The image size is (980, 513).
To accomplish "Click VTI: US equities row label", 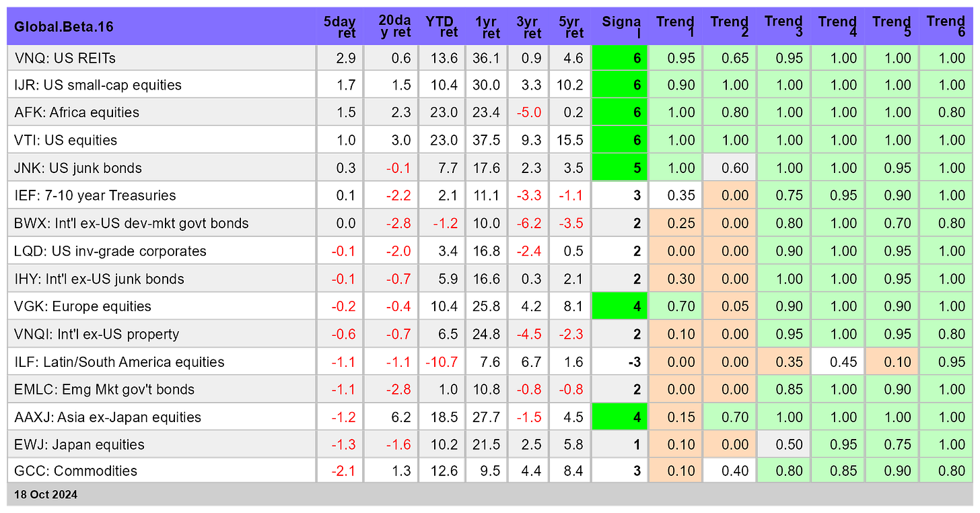I will (x=66, y=140).
